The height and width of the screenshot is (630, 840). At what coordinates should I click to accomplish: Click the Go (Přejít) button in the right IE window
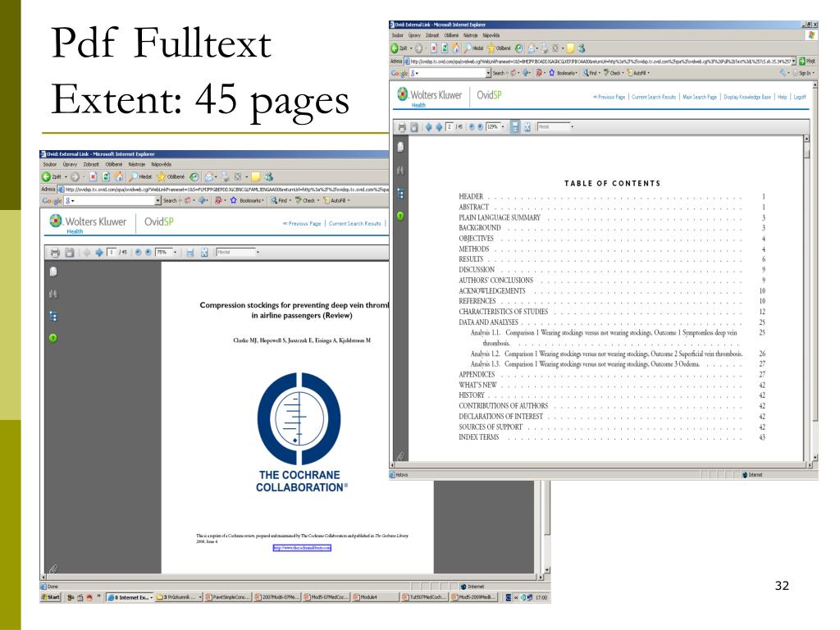tap(807, 61)
